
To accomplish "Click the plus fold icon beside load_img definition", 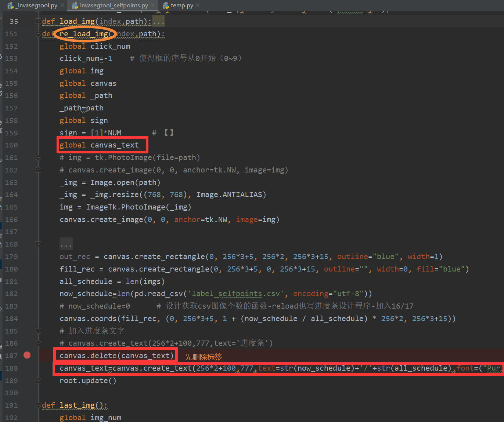I will (38, 21).
